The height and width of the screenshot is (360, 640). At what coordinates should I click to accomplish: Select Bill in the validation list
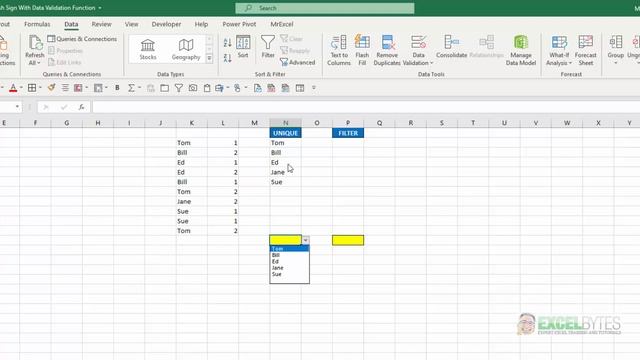click(289, 255)
